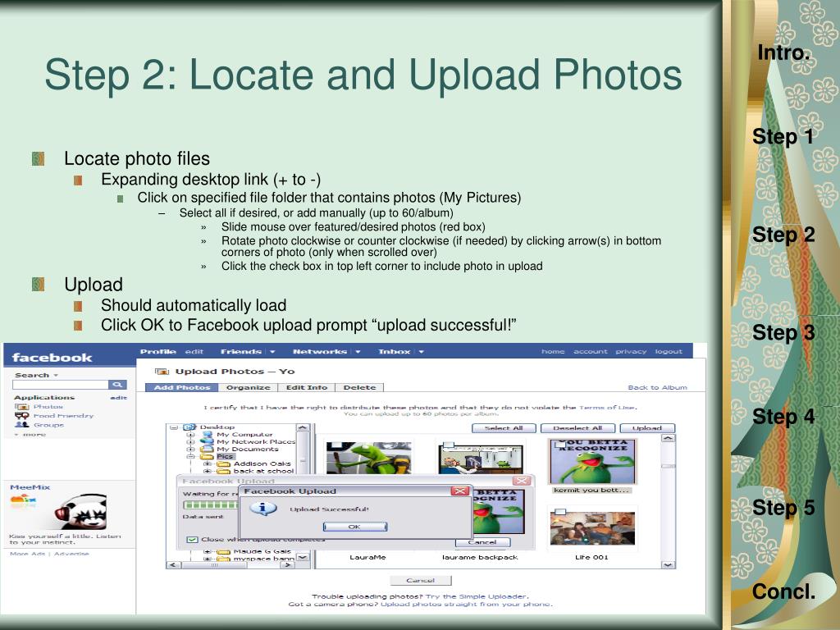Click OK in Upload Successful dialog
Viewport: 840px width, 630px height.
[354, 527]
